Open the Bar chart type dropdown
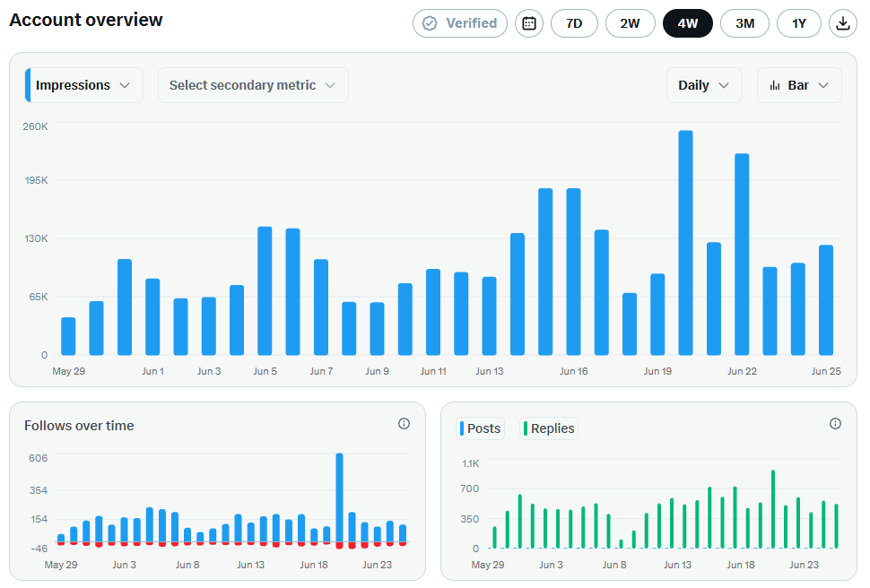The width and height of the screenshot is (870, 588). pos(799,85)
